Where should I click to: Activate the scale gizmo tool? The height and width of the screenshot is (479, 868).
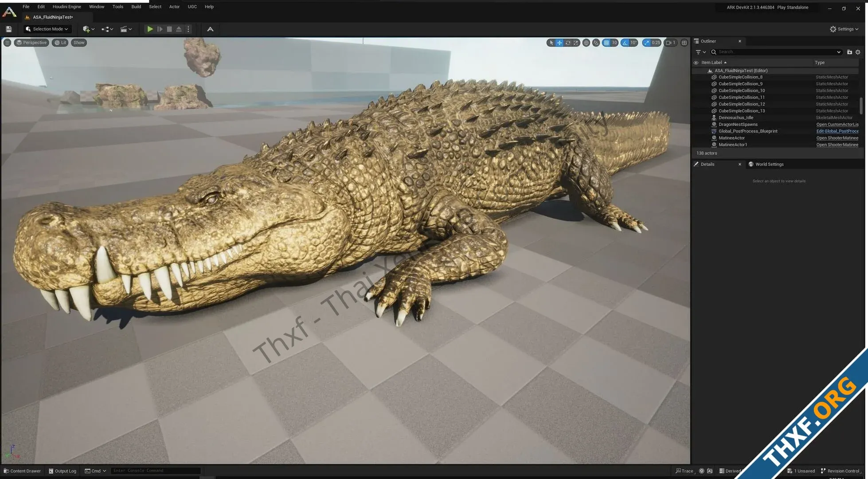click(576, 43)
